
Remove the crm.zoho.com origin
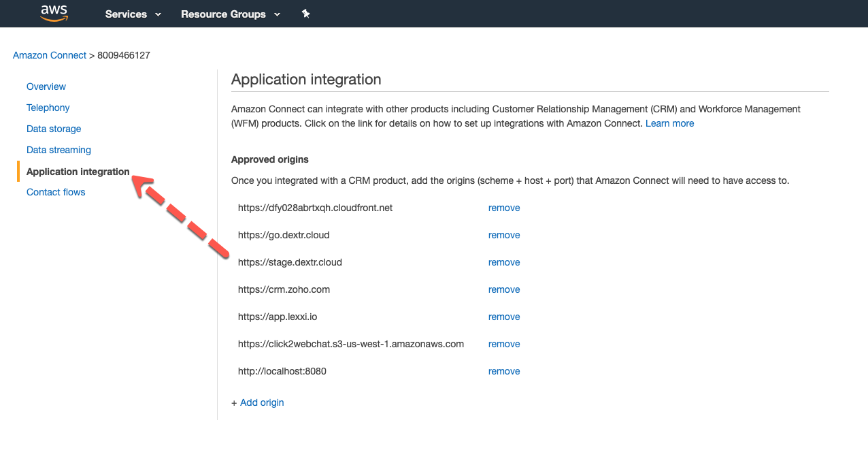pos(504,289)
